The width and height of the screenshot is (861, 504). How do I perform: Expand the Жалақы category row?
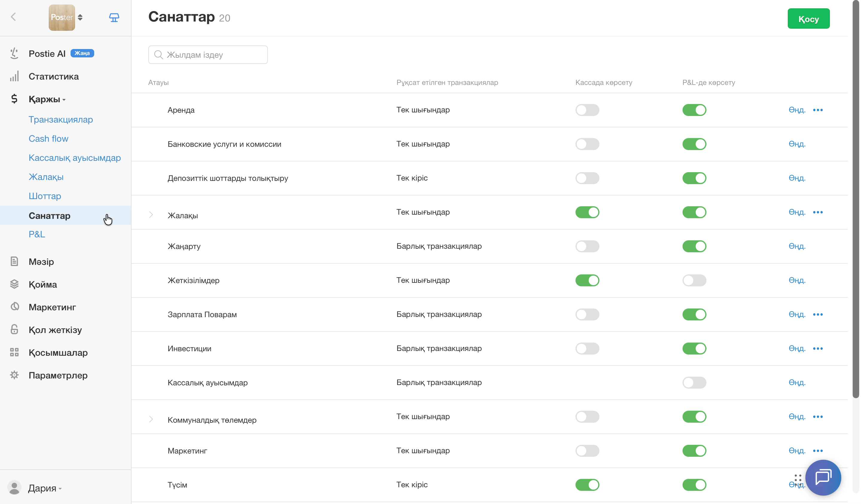(x=151, y=215)
